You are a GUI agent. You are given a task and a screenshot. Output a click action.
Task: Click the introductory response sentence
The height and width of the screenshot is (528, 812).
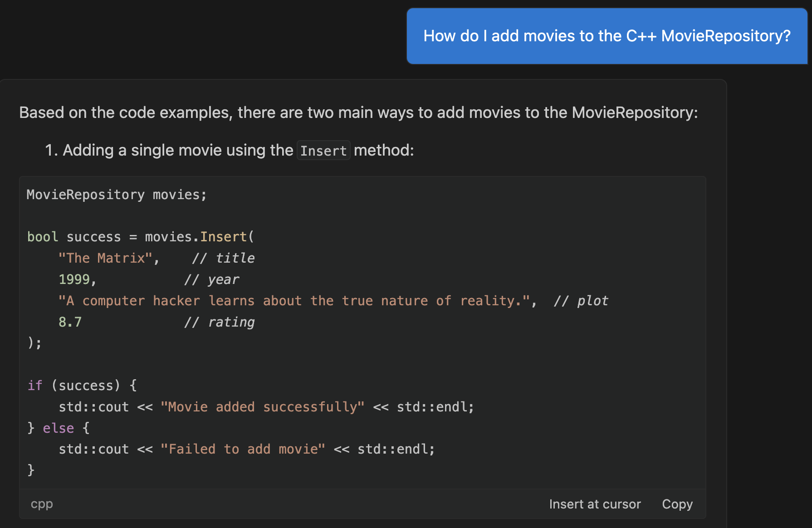click(x=358, y=112)
